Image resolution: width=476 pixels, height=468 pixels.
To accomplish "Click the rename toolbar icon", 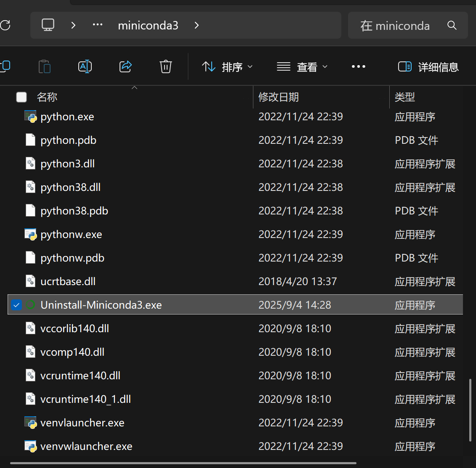I will pyautogui.click(x=85, y=66).
